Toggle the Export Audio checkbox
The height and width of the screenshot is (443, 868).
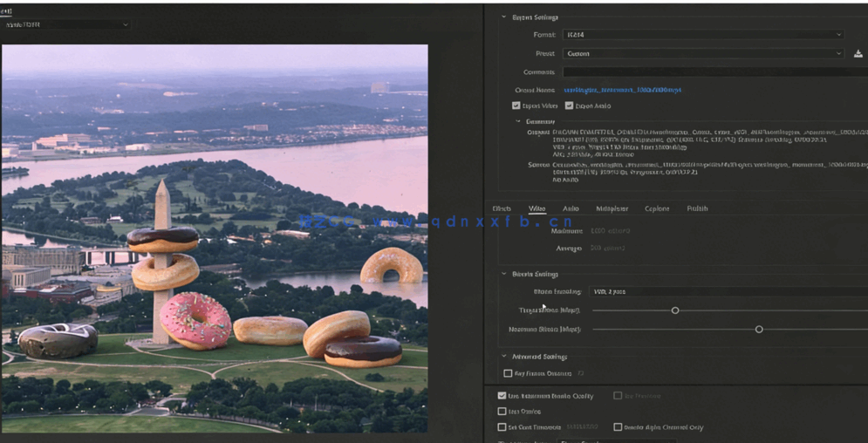[569, 106]
